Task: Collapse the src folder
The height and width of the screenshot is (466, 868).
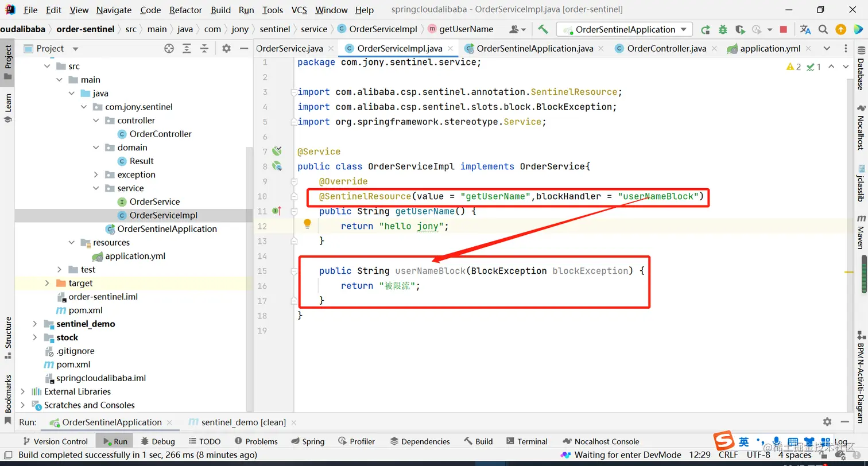Action: (x=48, y=66)
